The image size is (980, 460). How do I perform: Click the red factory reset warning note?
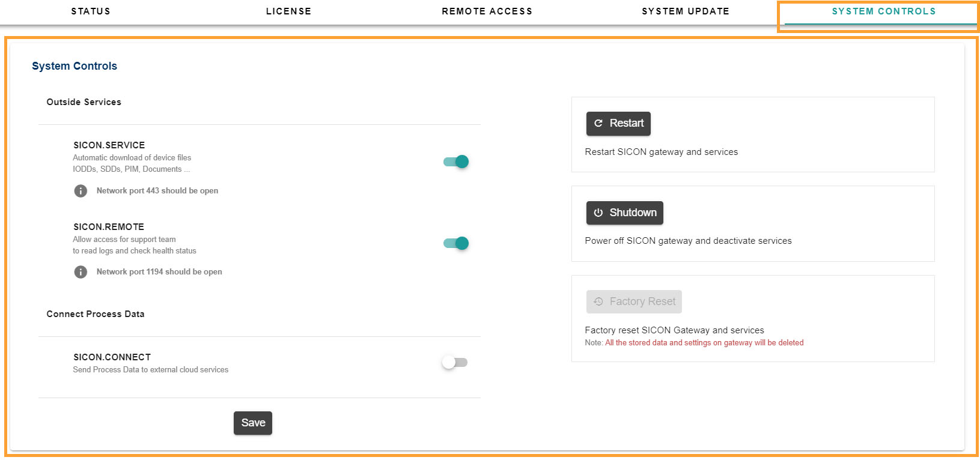click(704, 343)
